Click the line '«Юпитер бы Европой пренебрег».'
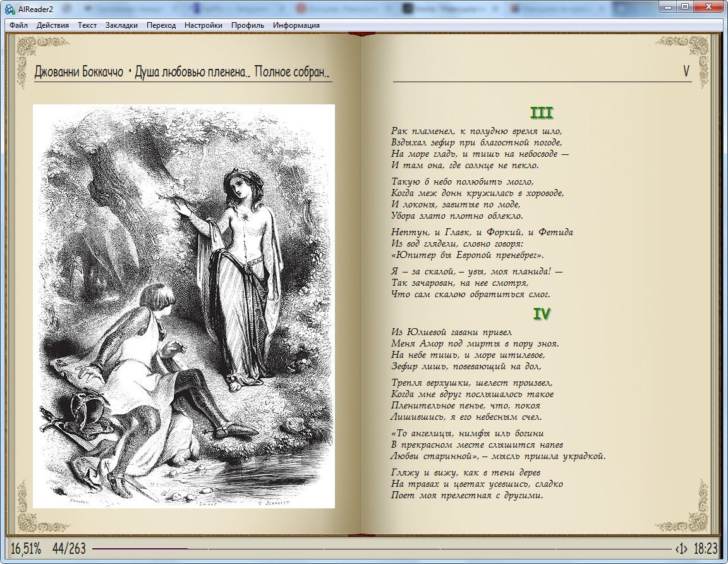 click(x=468, y=255)
